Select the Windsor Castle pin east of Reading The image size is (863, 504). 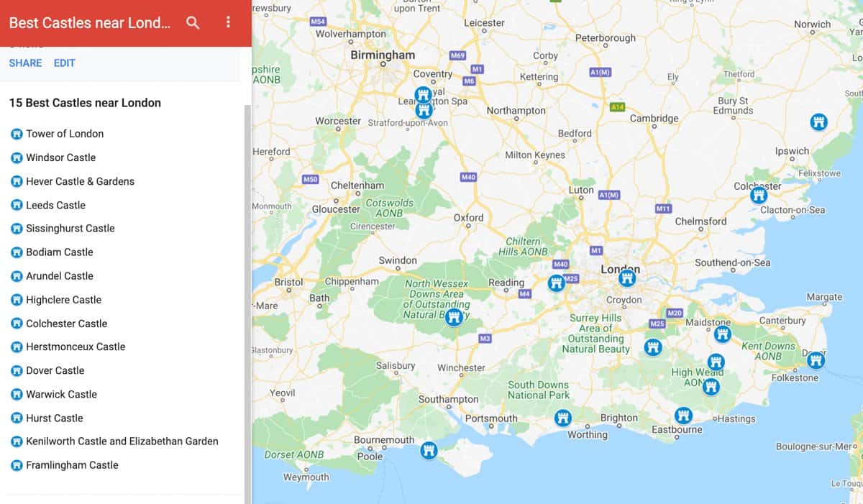[556, 283]
